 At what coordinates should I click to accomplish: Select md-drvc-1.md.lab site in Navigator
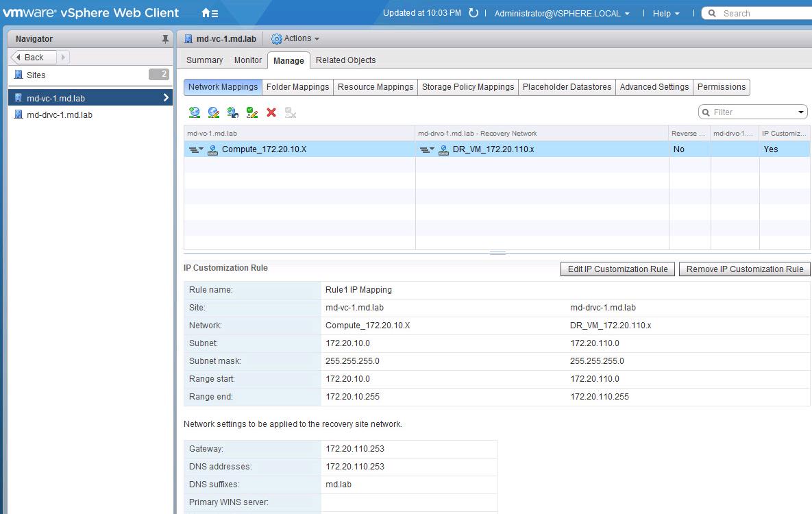coord(90,114)
